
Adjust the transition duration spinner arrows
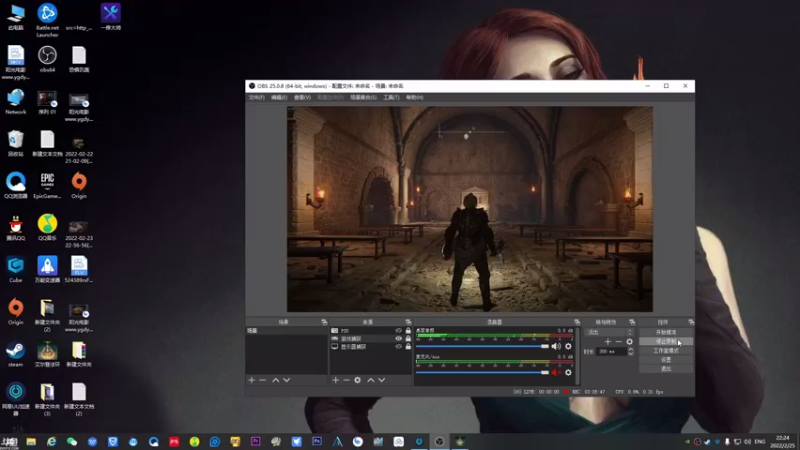coord(631,352)
